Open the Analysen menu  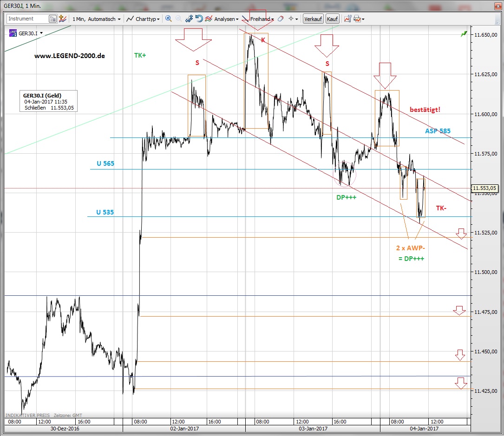[223, 19]
